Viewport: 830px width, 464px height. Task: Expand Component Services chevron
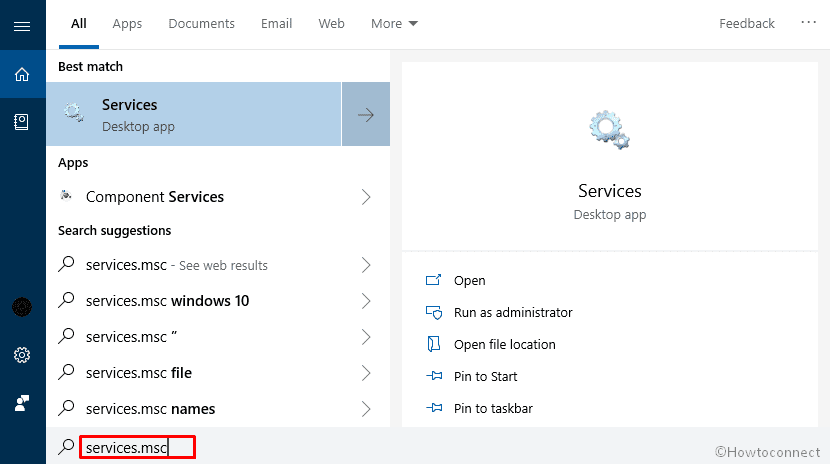(x=366, y=197)
